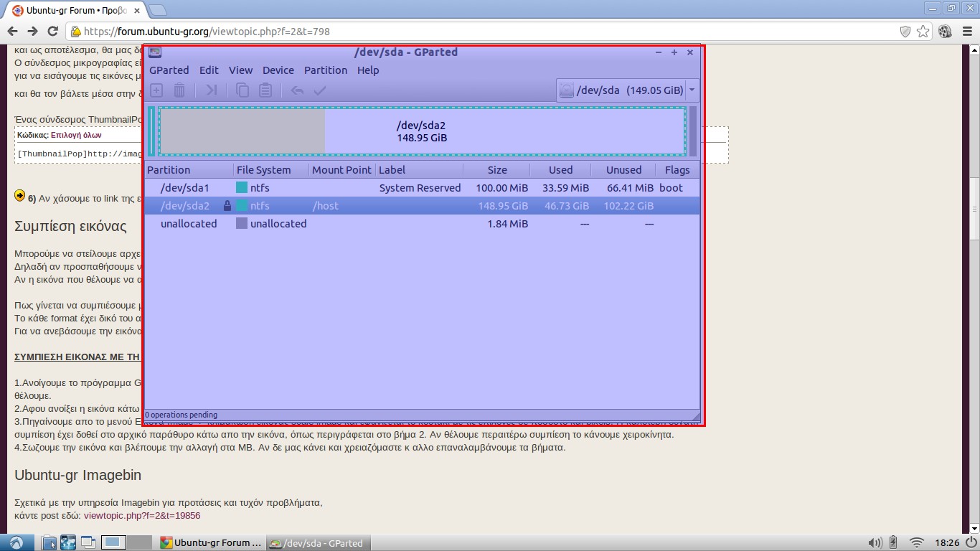Viewport: 980px width, 551px height.
Task: Open the Device menu
Action: 278,70
